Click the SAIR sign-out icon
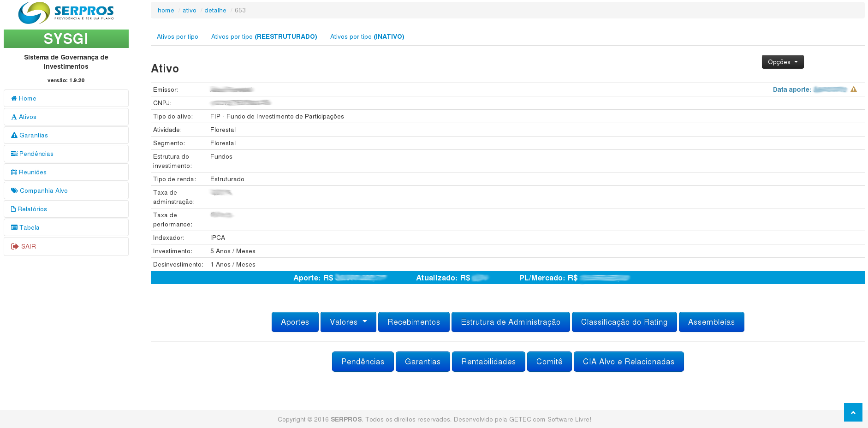The image size is (868, 428). [x=15, y=246]
